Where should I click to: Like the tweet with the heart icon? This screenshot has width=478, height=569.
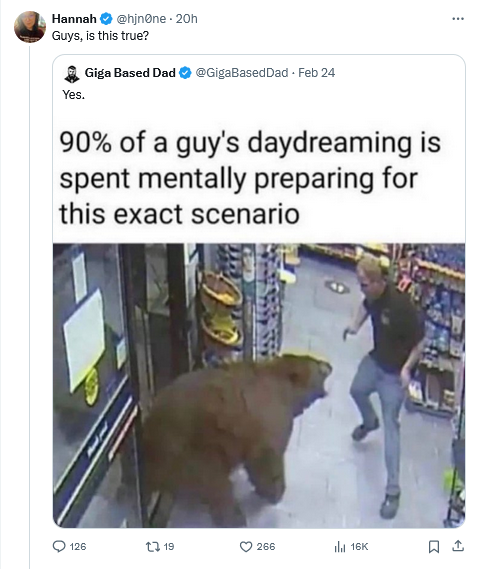tap(246, 547)
